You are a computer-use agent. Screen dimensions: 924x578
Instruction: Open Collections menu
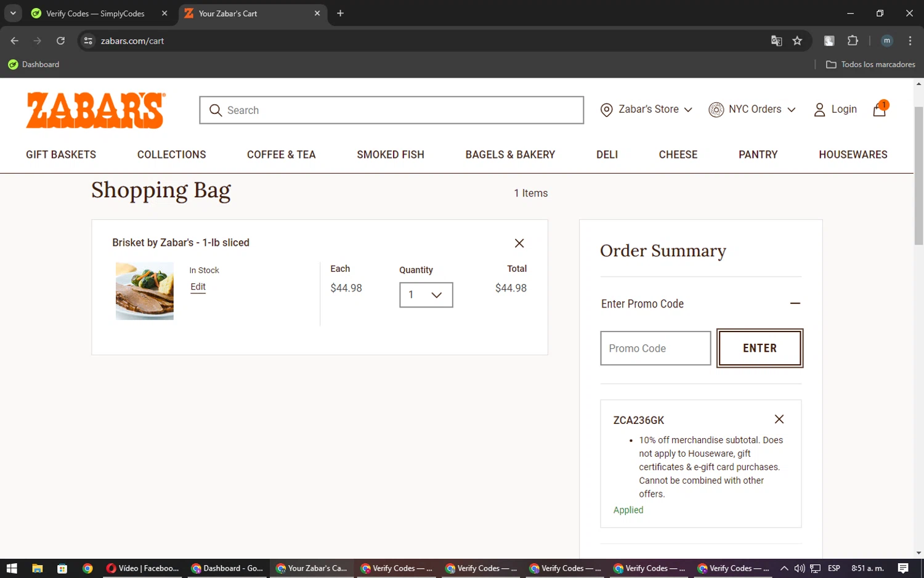tap(172, 155)
